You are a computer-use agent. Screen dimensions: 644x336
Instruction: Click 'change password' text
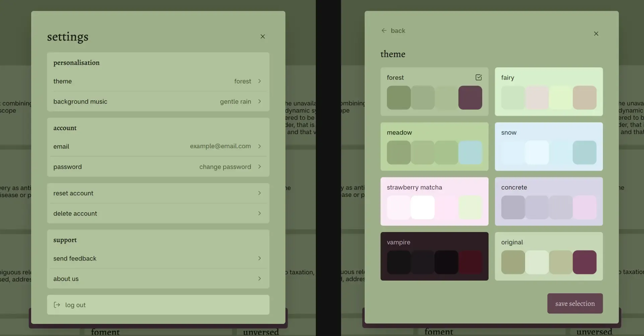[225, 167]
